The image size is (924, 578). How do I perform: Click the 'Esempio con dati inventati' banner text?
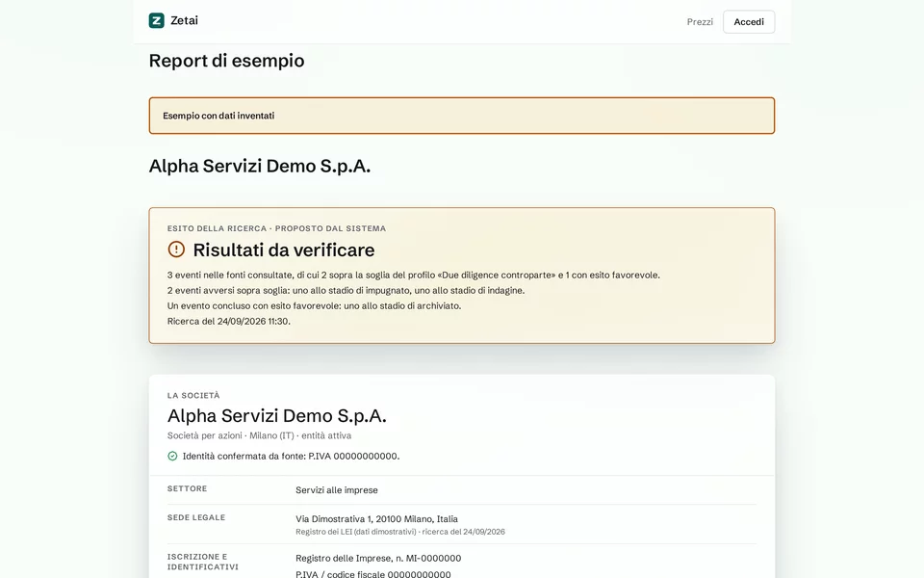click(218, 116)
